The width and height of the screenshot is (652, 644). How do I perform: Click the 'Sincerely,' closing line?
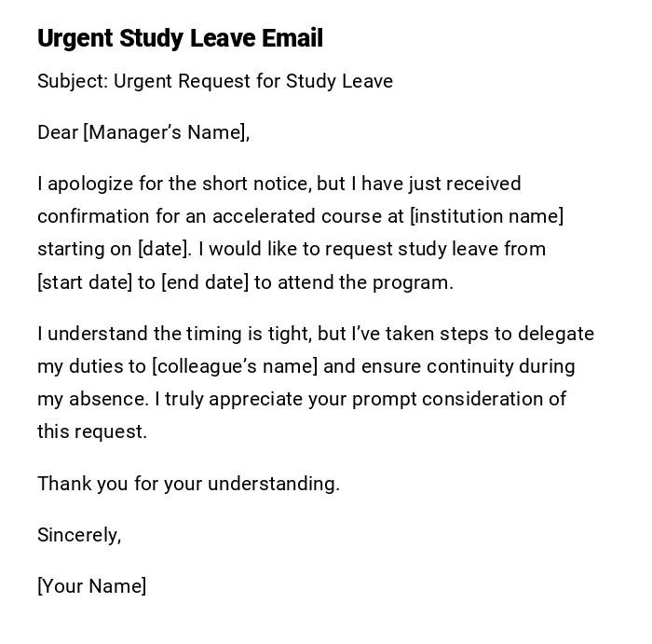point(79,535)
